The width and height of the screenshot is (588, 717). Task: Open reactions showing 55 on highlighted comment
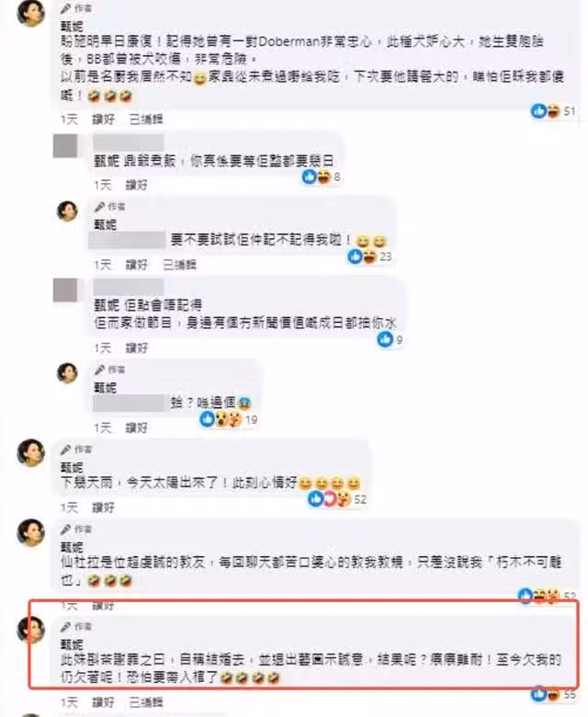click(553, 694)
